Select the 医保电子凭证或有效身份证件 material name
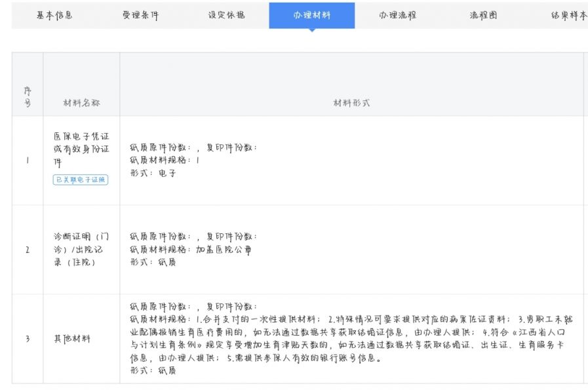 pyautogui.click(x=81, y=149)
